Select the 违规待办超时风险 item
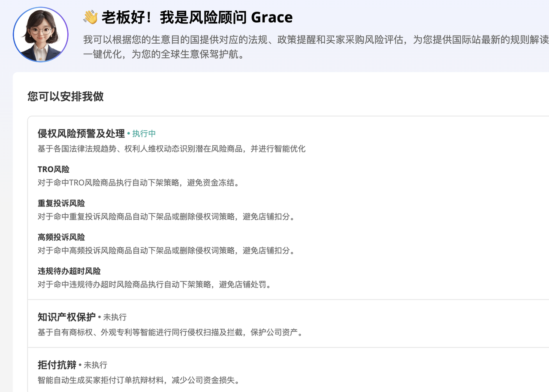 tap(69, 271)
